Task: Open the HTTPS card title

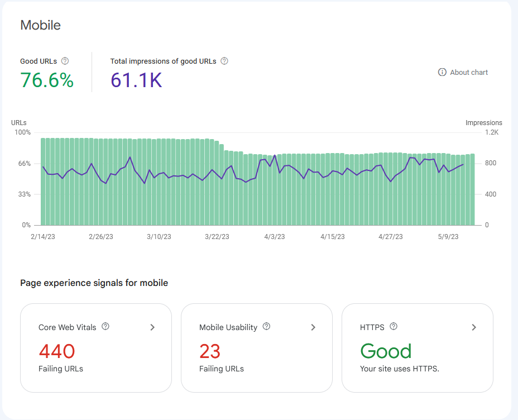Action: pyautogui.click(x=372, y=327)
